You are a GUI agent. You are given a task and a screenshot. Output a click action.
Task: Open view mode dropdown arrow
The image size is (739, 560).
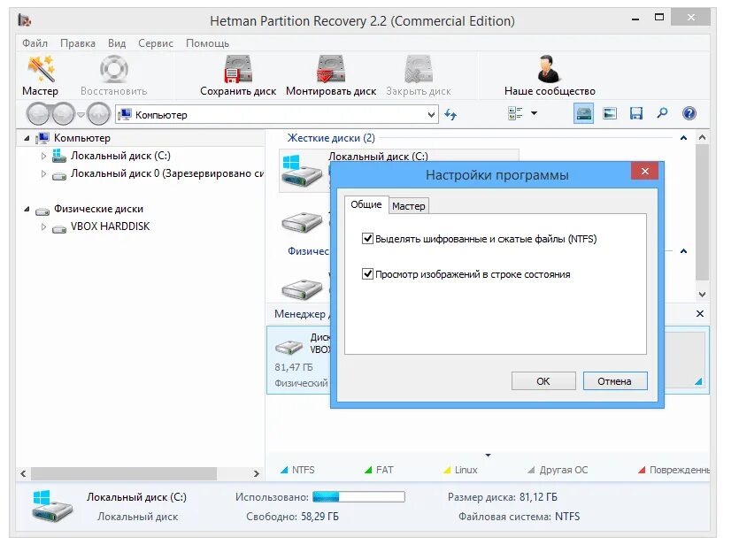click(534, 113)
